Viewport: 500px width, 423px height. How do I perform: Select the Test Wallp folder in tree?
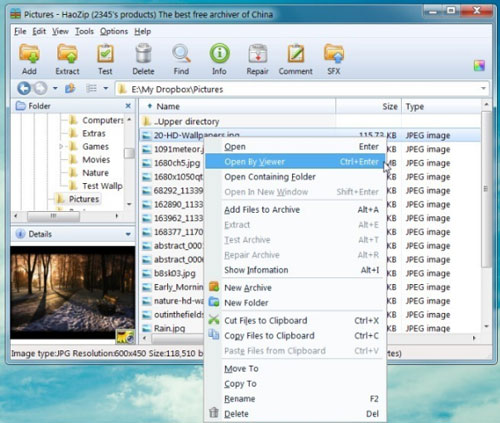click(x=96, y=186)
